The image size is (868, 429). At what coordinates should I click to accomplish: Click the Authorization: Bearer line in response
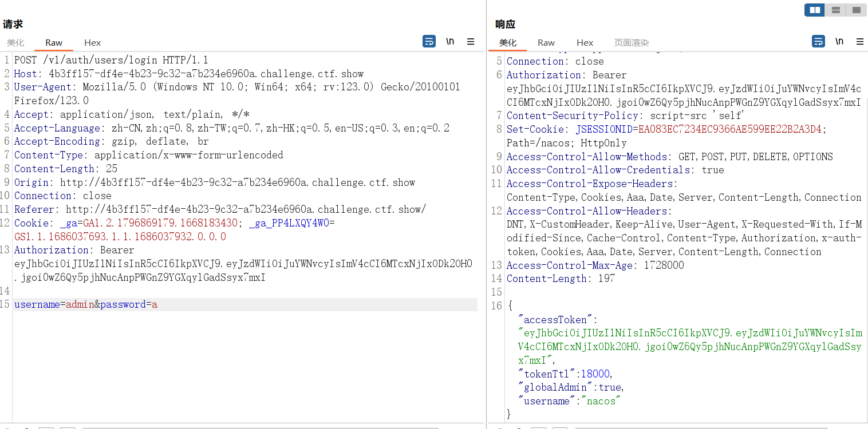coord(567,75)
